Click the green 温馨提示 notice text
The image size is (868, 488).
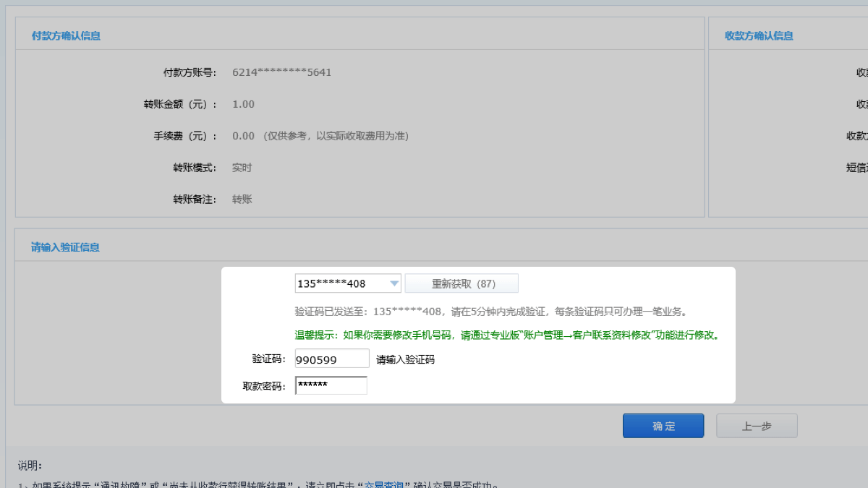click(x=507, y=335)
